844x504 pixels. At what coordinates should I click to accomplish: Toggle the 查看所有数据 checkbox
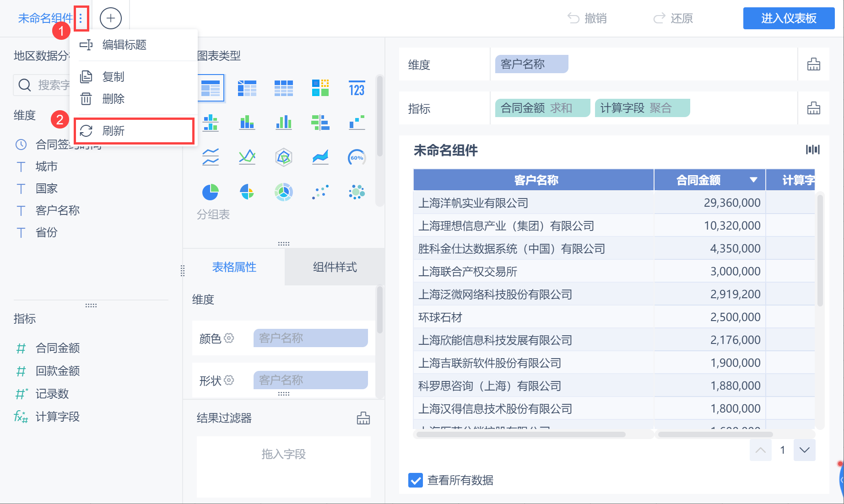416,480
